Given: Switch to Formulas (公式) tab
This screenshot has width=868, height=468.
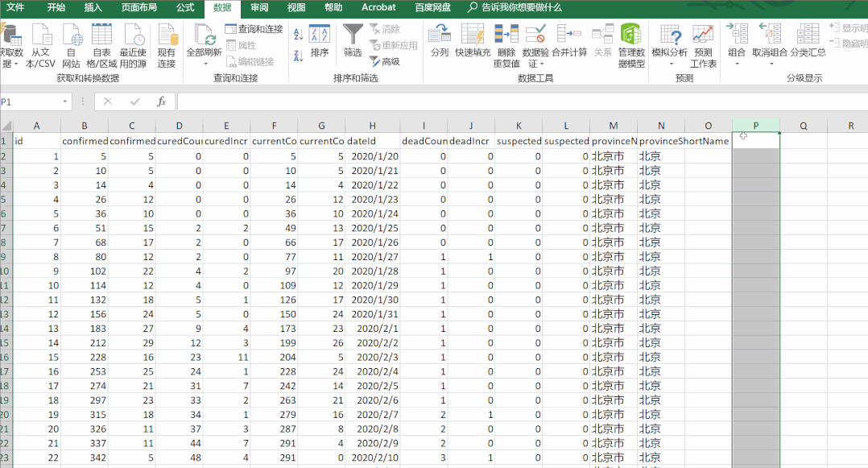Looking at the screenshot, I should click(x=185, y=8).
